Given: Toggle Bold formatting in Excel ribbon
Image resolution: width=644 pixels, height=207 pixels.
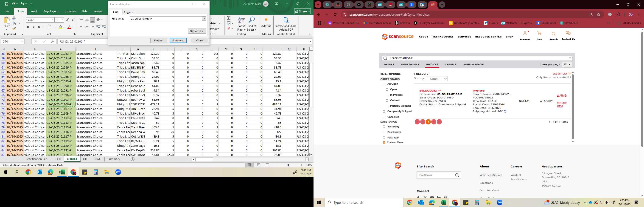Looking at the screenshot, I should [x=28, y=27].
